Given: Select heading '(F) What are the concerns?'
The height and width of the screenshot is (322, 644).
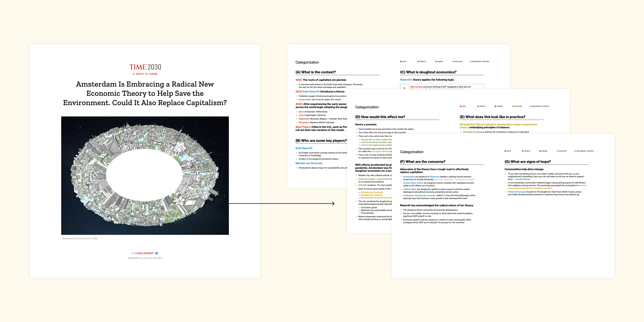Looking at the screenshot, I should coord(422,162).
